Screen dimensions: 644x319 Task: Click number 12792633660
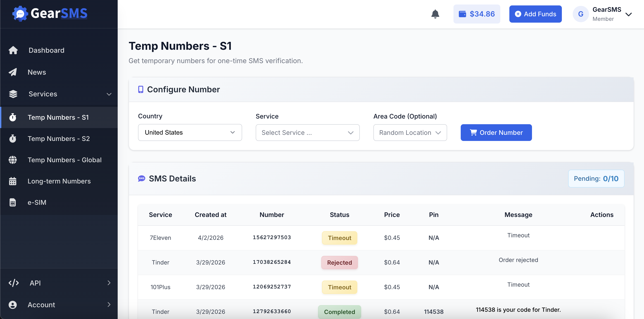tap(272, 311)
